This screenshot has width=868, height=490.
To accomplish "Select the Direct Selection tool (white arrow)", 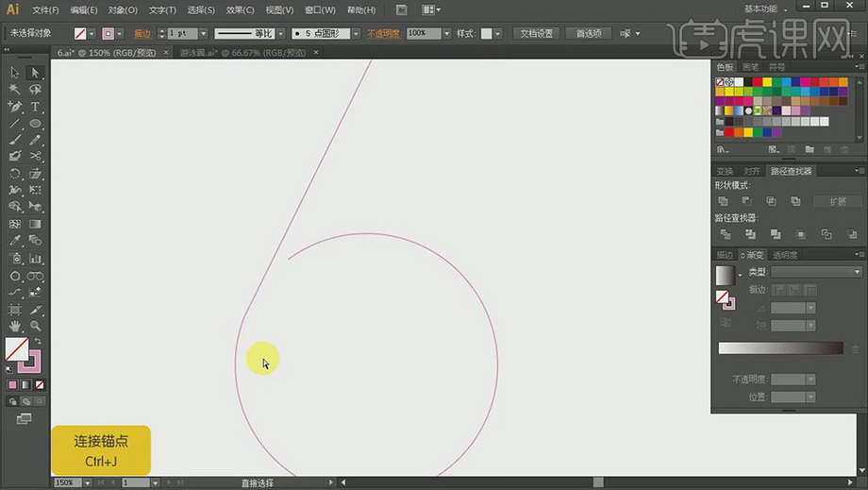I will [35, 73].
